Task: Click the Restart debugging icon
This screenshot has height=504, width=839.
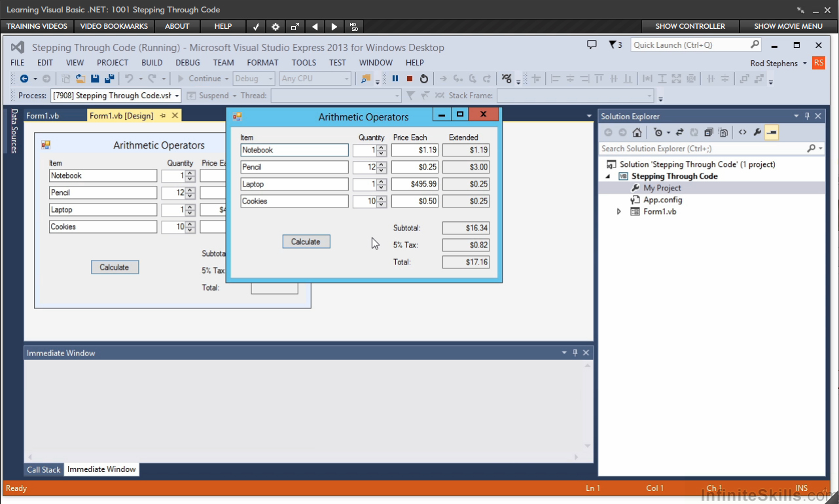Action: point(424,79)
